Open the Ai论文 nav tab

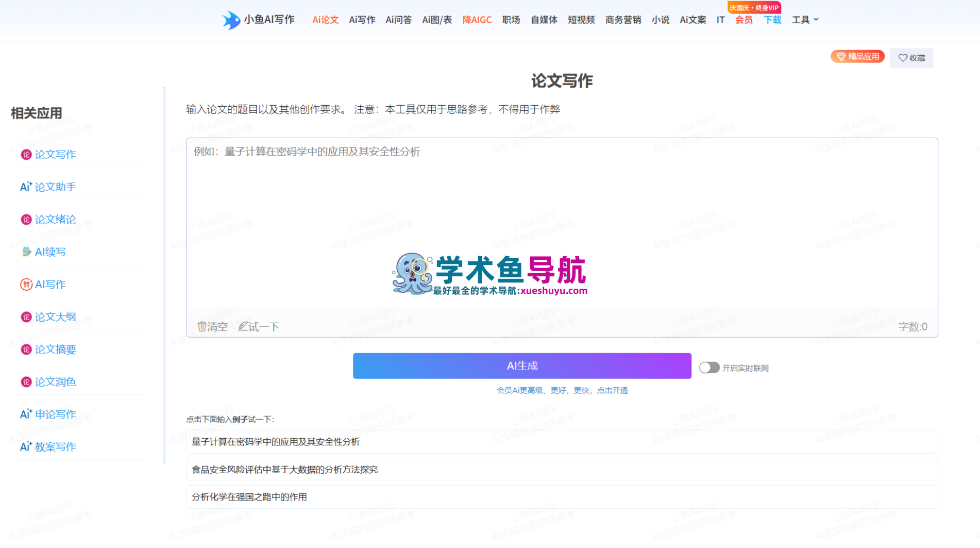(326, 20)
